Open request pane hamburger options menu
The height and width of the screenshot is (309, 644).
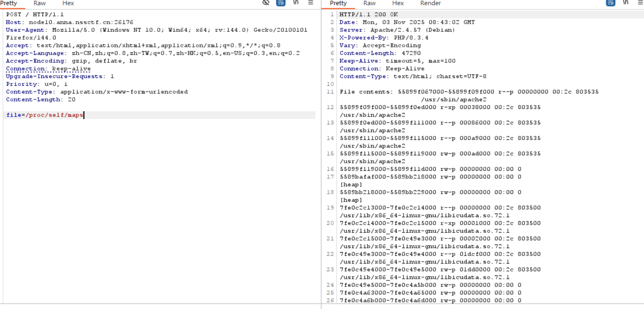(311, 3)
